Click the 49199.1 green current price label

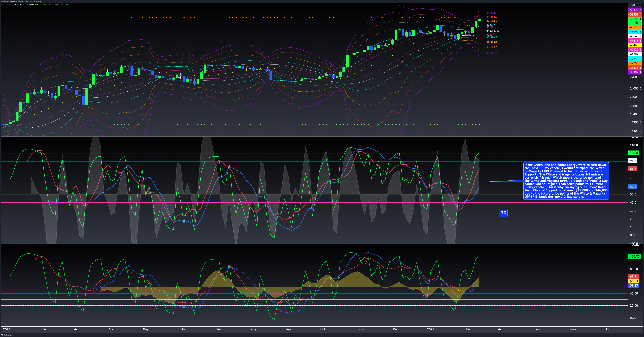coord(635,19)
